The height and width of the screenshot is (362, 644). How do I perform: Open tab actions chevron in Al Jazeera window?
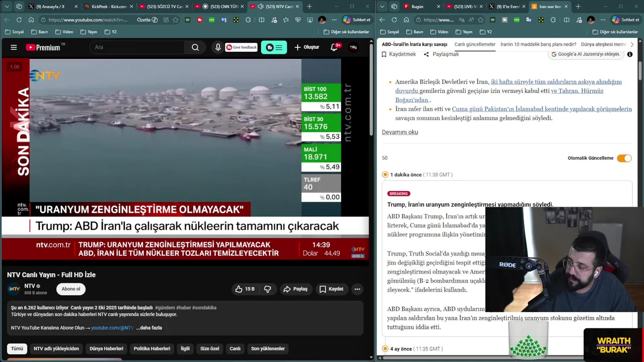coord(382,7)
